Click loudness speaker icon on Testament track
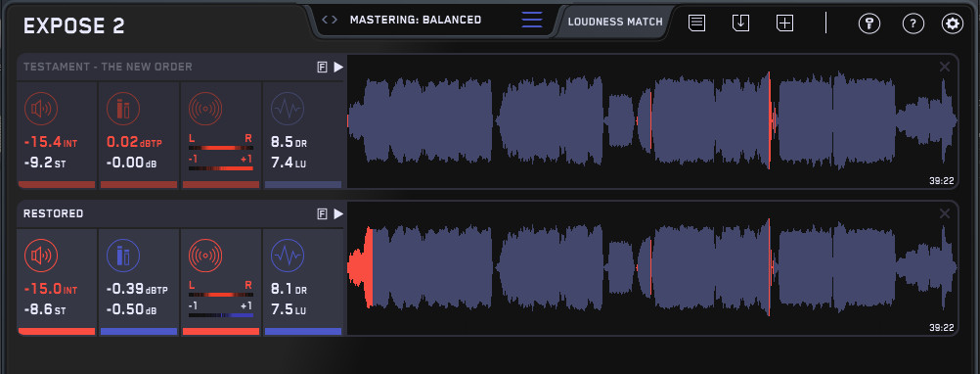This screenshot has height=374, width=980. (x=41, y=109)
